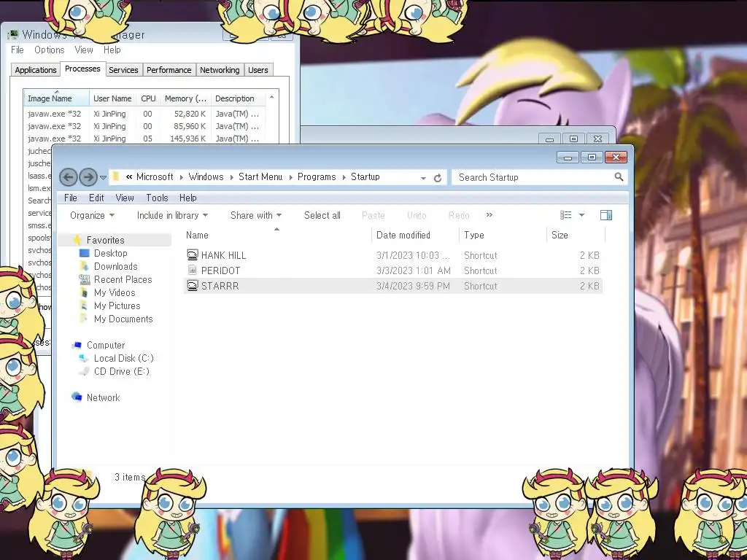Screen dimensions: 747x560
Task: Open Task Manager Options menu
Action: [49, 50]
